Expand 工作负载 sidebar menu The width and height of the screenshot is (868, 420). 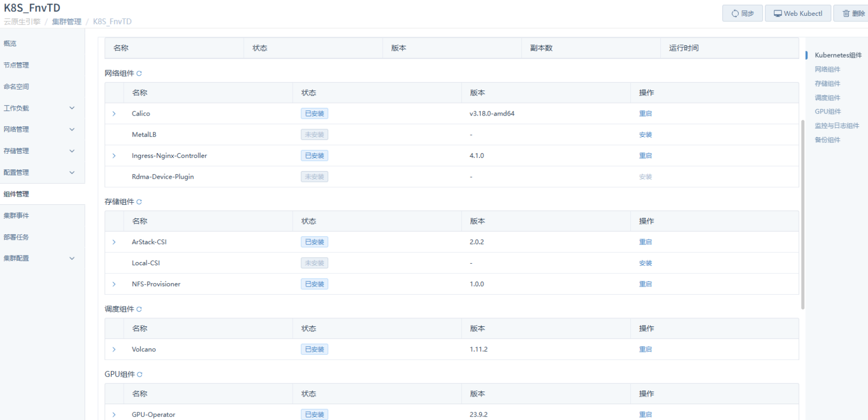click(x=72, y=108)
